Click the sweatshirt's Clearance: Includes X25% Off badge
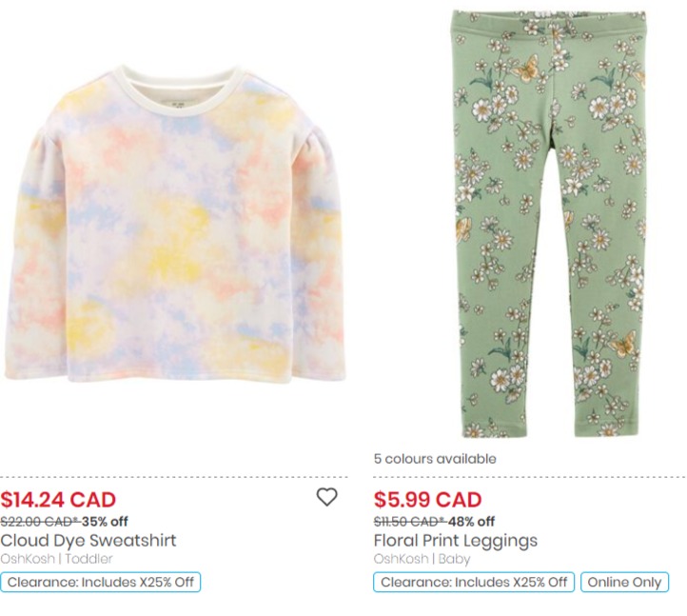687x616 pixels. [x=101, y=583]
